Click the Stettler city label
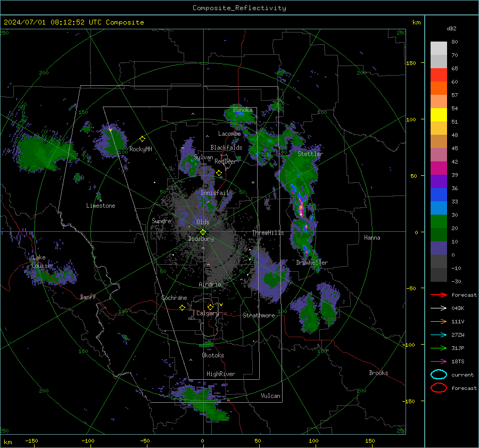This screenshot has width=479, height=448. 310,154
